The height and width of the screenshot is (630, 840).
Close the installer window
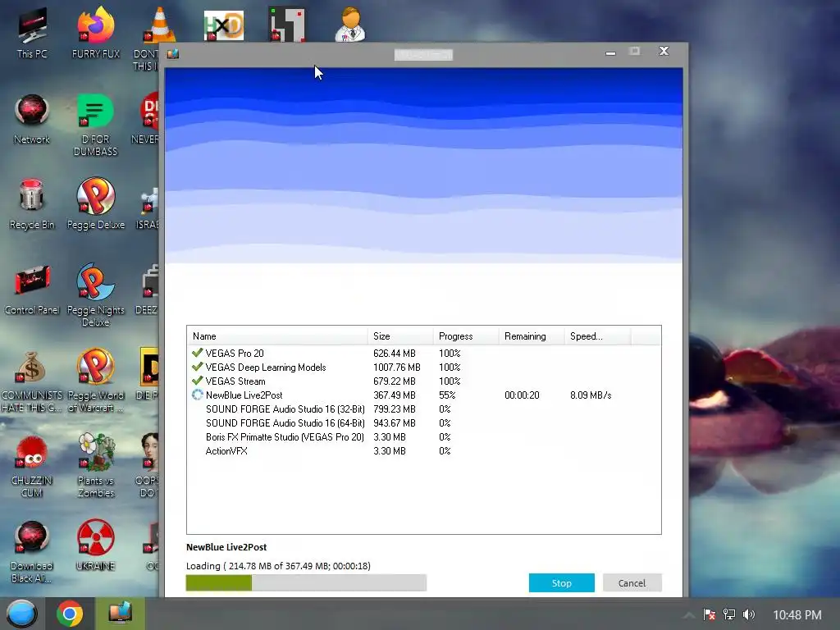pos(664,51)
